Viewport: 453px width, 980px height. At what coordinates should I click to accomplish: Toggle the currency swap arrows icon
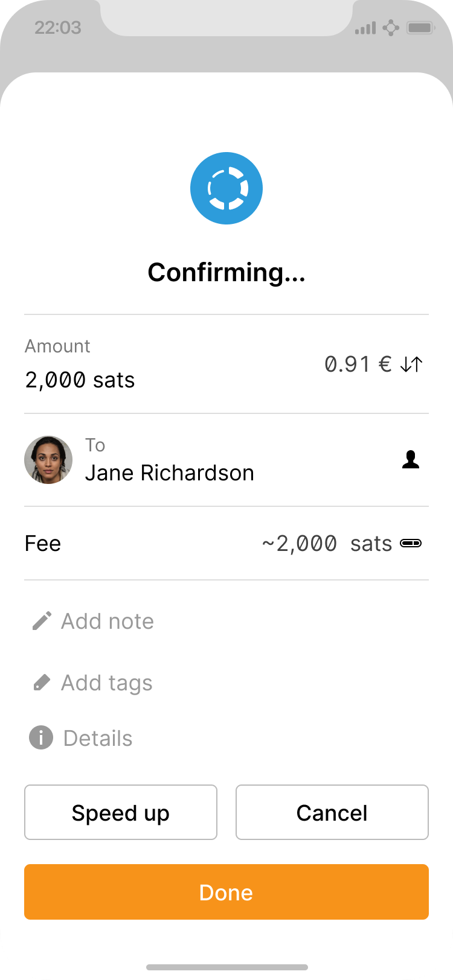(x=411, y=364)
